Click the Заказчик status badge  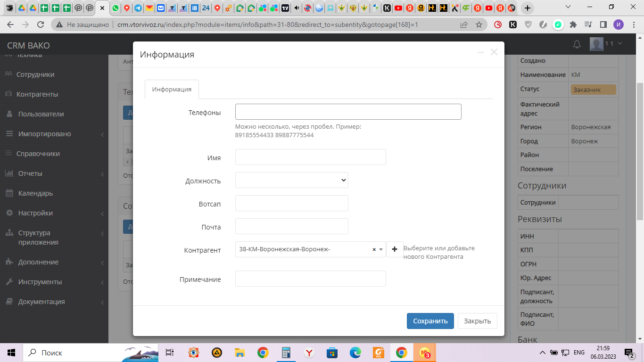(594, 90)
